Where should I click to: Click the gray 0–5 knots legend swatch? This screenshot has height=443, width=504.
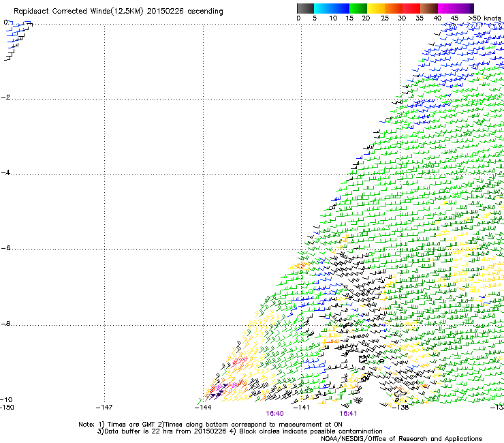[x=305, y=8]
